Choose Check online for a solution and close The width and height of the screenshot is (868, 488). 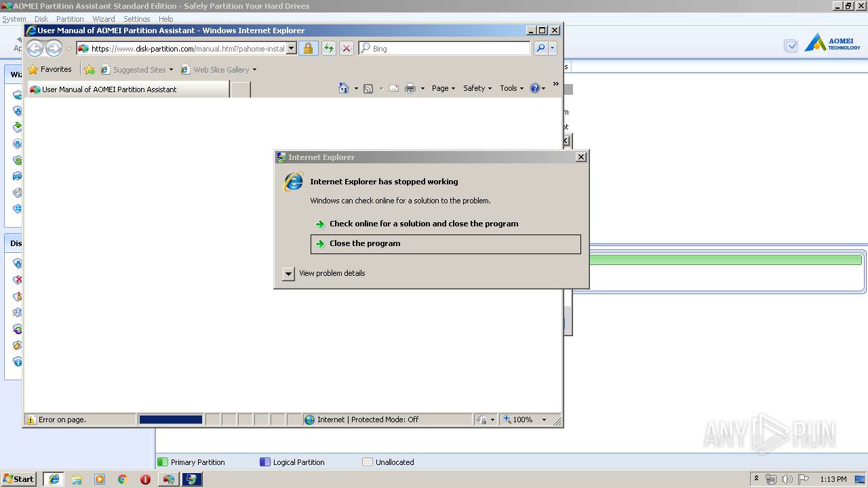click(x=446, y=224)
